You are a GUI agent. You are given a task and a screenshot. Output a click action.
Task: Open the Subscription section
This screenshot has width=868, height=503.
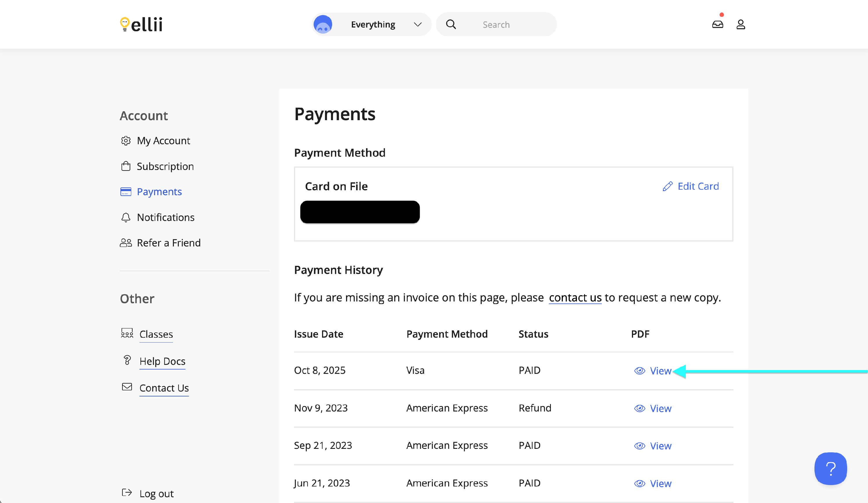tap(165, 166)
